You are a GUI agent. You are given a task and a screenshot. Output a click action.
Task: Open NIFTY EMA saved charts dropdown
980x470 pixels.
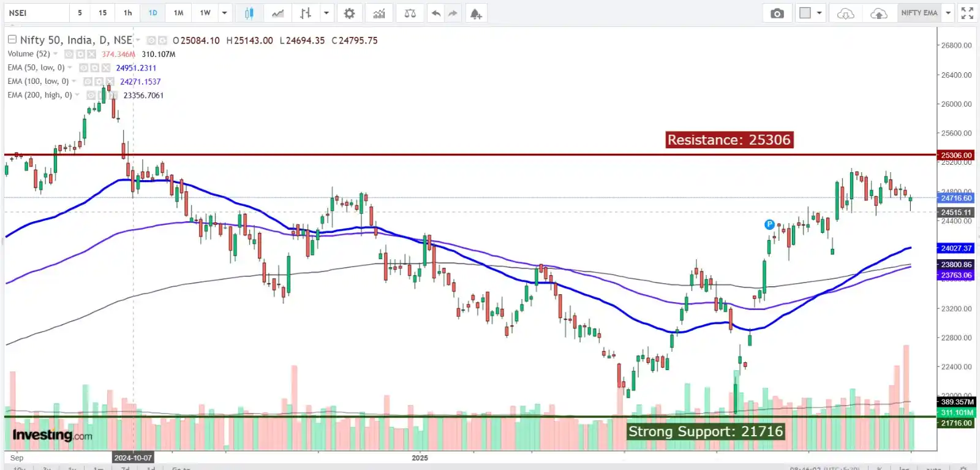coord(948,13)
